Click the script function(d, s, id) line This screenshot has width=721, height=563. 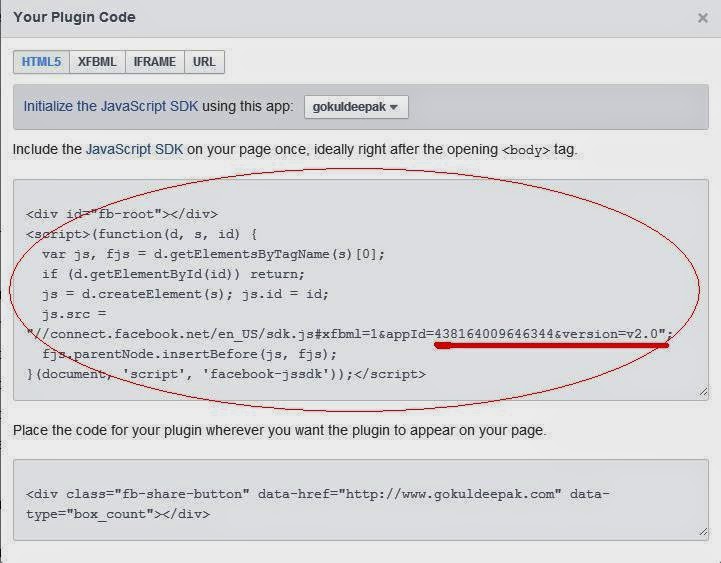142,234
